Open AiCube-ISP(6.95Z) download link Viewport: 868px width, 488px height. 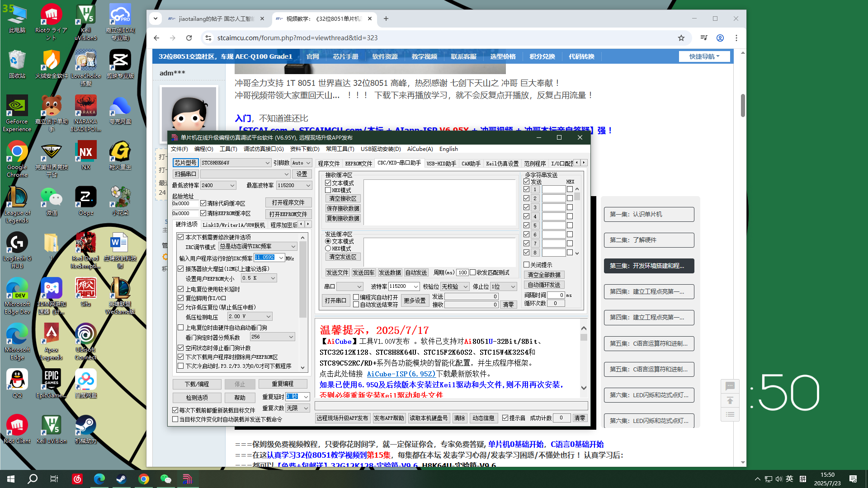(x=401, y=374)
